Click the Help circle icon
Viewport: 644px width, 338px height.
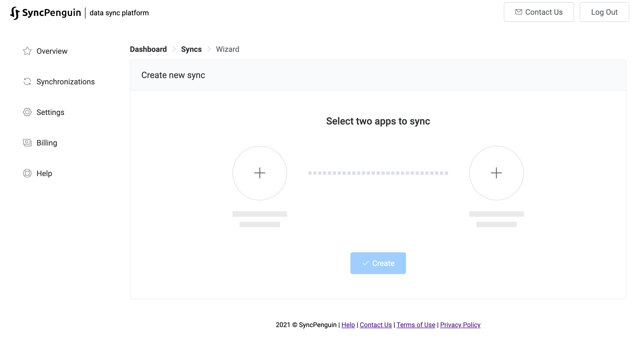[27, 173]
